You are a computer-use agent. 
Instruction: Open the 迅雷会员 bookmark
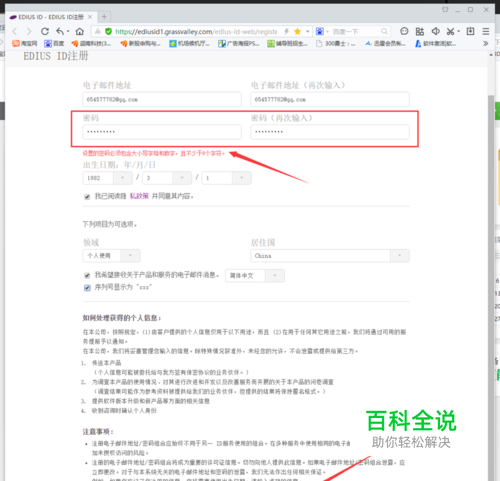pyautogui.click(x=385, y=43)
